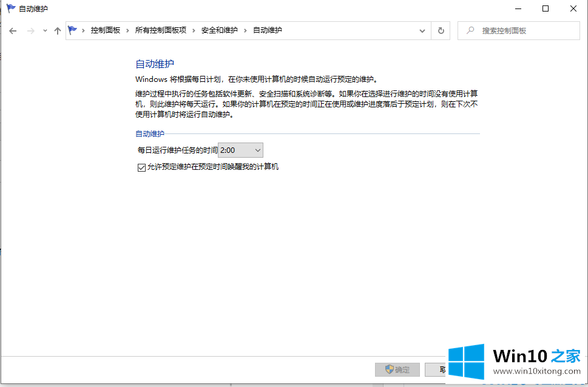Click the magnifier icon in the search box
Screen dimensions: 588x387
470,30
